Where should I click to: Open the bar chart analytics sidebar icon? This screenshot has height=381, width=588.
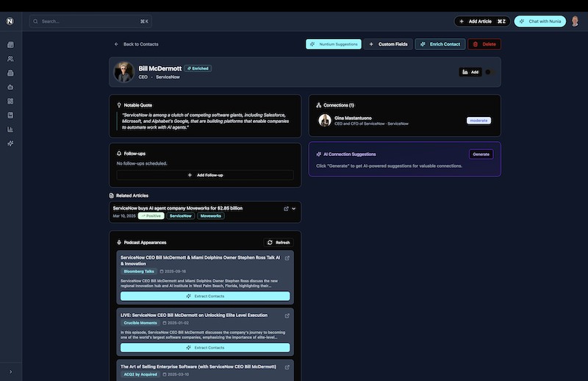click(x=10, y=129)
